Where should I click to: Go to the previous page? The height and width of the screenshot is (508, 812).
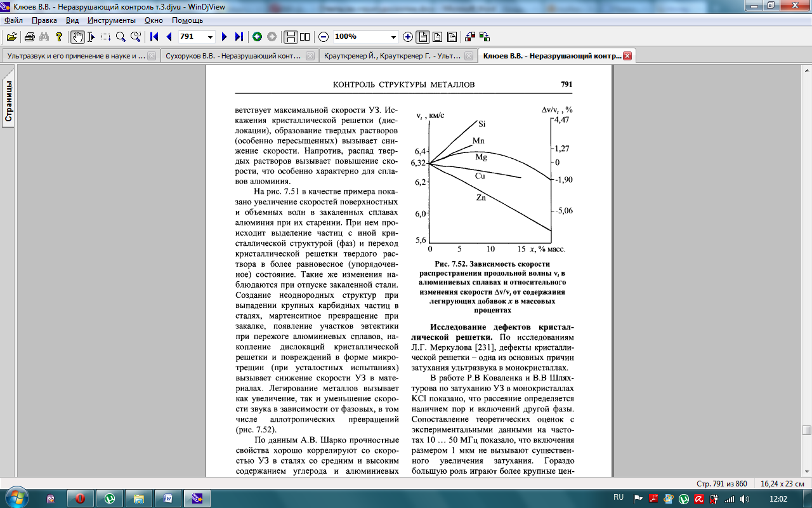click(169, 37)
